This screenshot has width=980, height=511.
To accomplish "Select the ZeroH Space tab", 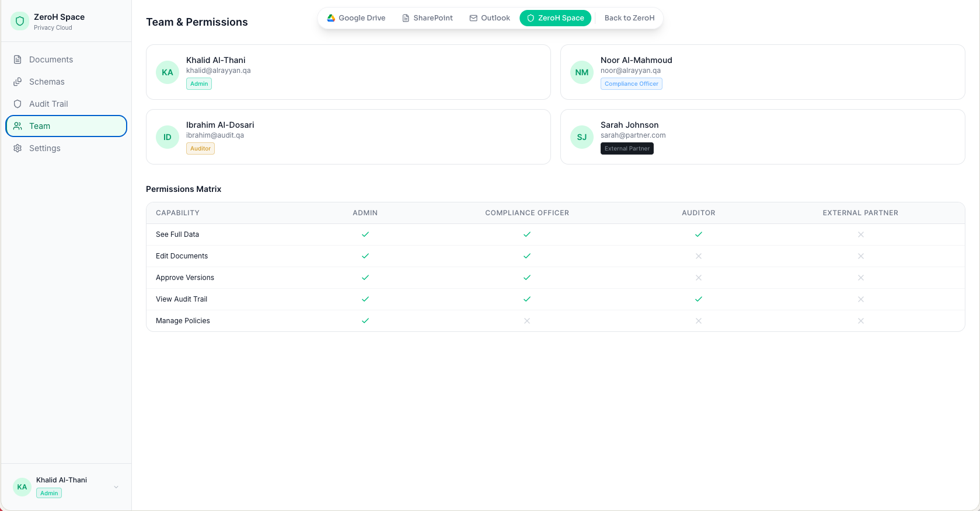I will [x=555, y=18].
